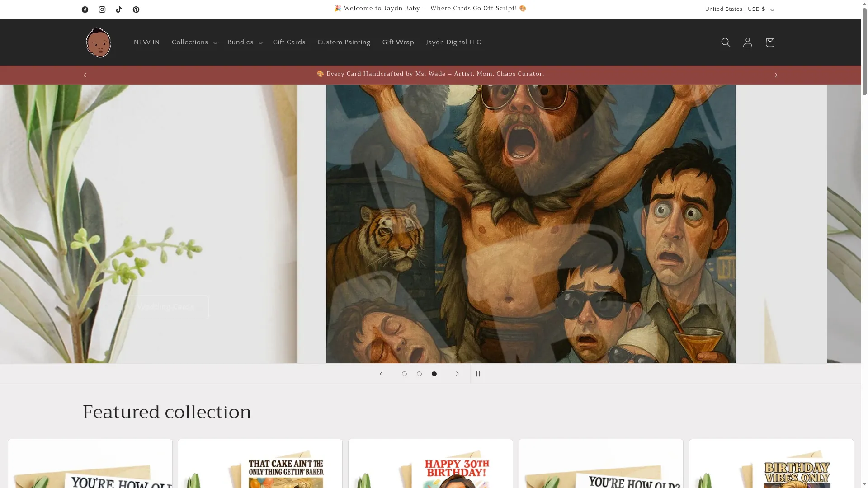868x488 pixels.
Task: Expand the Collections menu
Action: (194, 42)
